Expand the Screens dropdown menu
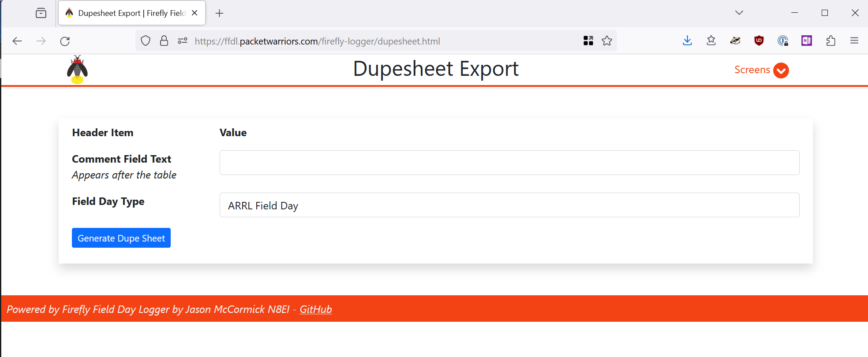Viewport: 868px width, 357px height. click(x=761, y=70)
